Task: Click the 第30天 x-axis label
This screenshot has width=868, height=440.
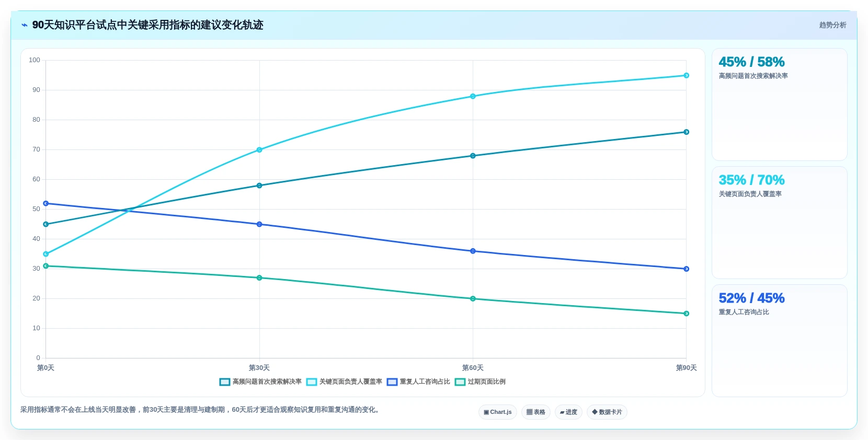Action: pyautogui.click(x=259, y=368)
